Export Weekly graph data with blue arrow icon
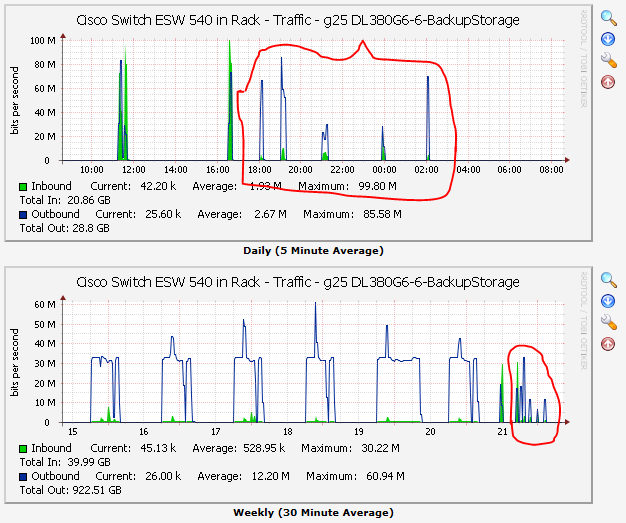This screenshot has height=523, width=626. click(608, 301)
